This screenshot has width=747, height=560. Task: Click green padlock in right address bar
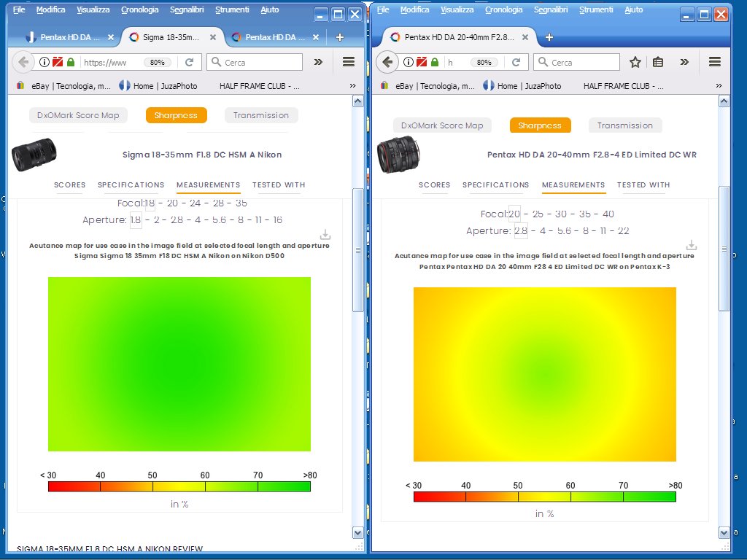(435, 62)
